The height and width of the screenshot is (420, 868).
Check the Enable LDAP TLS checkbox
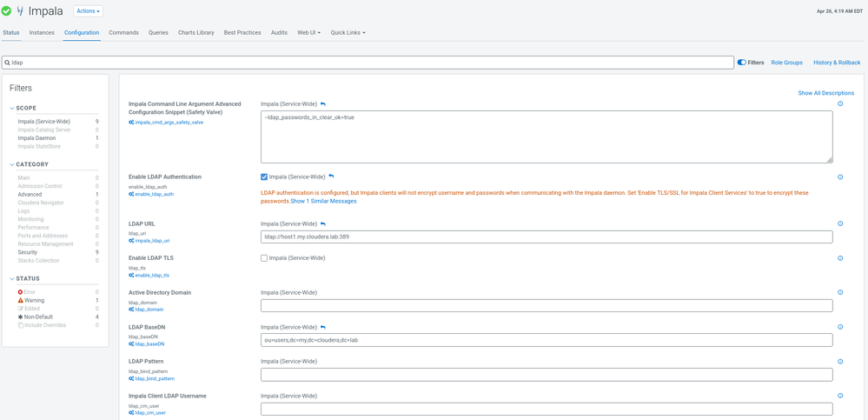264,258
